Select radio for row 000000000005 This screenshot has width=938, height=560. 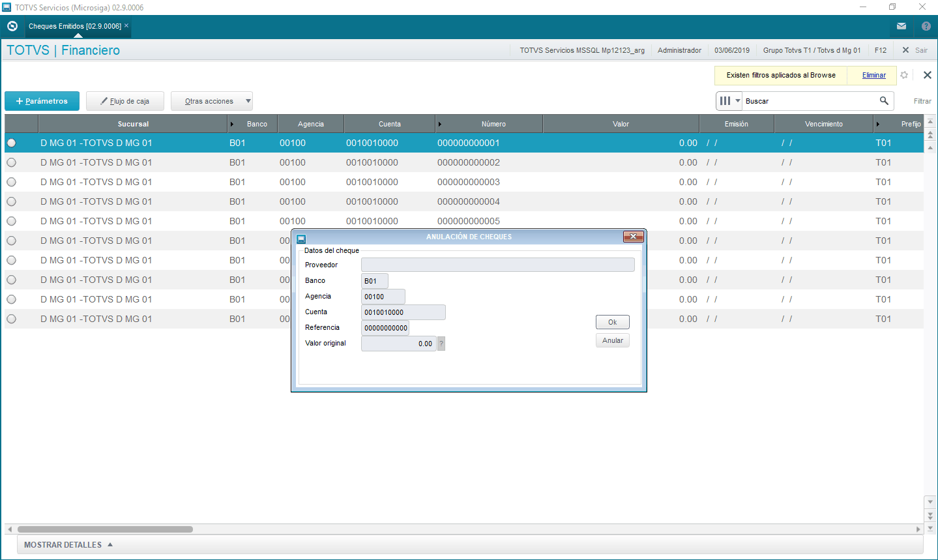pos(11,221)
